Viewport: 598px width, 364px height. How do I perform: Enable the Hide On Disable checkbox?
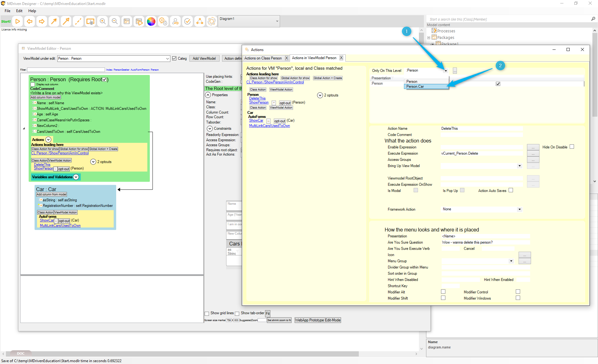[x=572, y=147]
